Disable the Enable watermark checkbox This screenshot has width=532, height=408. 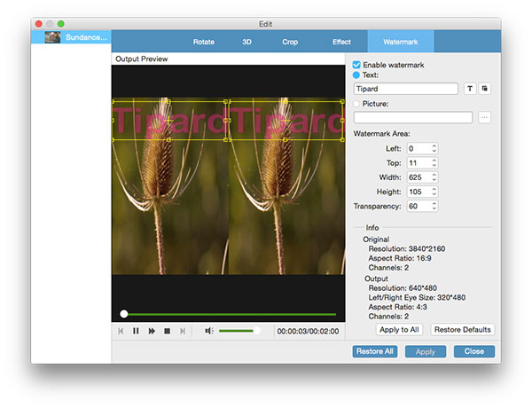click(356, 66)
